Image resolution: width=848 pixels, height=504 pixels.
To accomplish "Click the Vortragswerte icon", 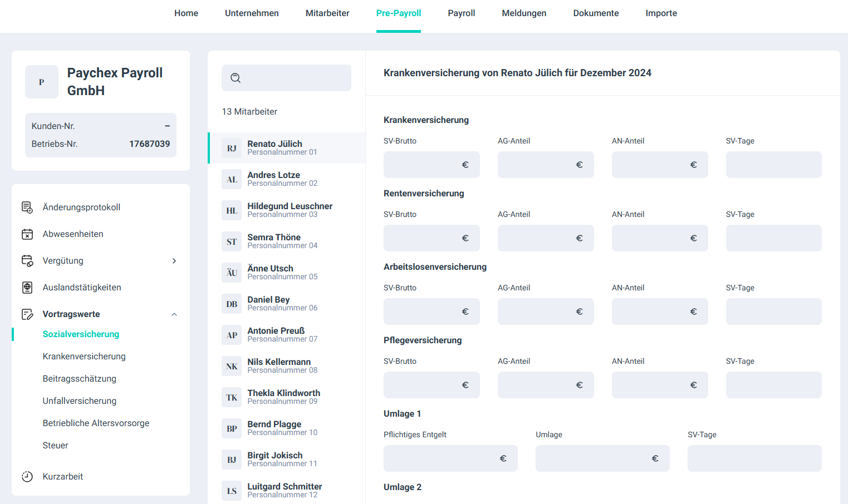I will coord(27,314).
